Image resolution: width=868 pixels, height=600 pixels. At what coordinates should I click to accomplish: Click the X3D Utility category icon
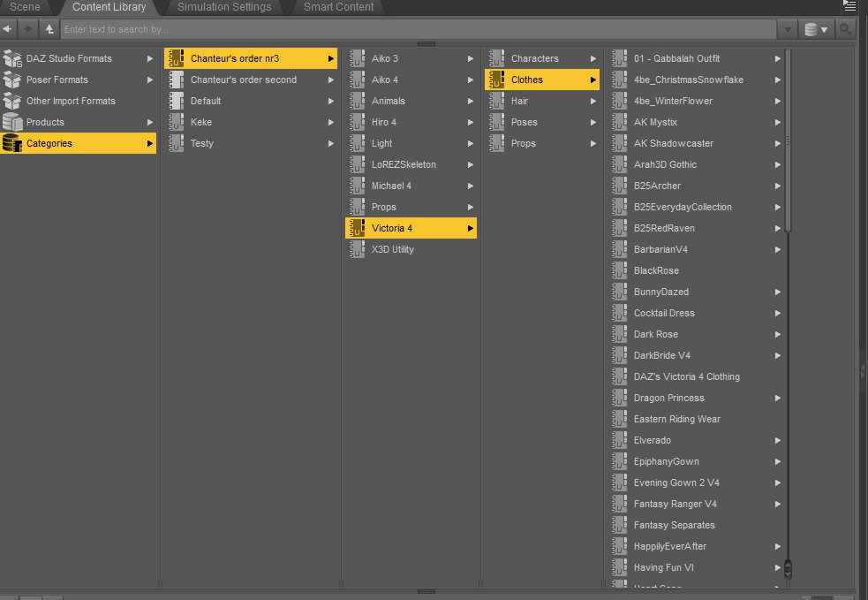[x=357, y=249]
